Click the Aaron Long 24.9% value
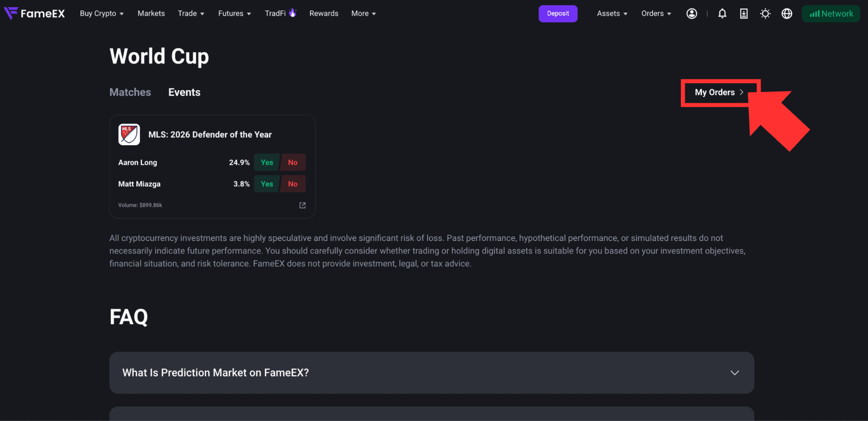Screen dimensions: 868x421 [x=239, y=162]
